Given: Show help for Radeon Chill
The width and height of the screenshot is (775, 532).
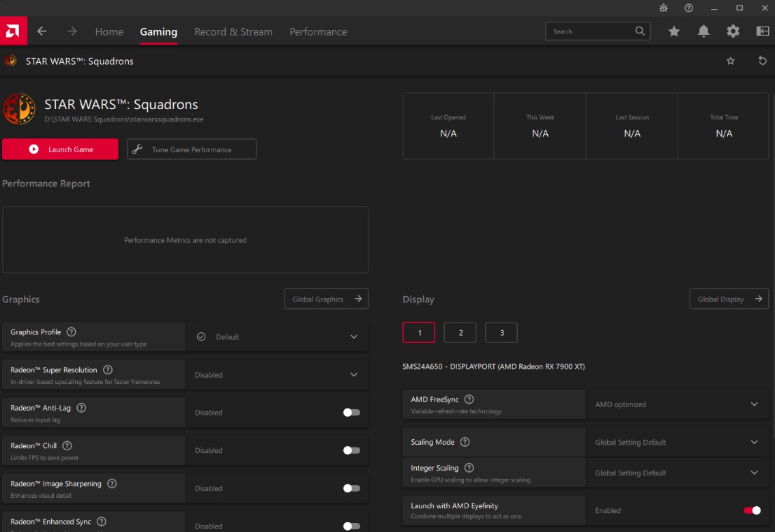Looking at the screenshot, I should [x=68, y=445].
